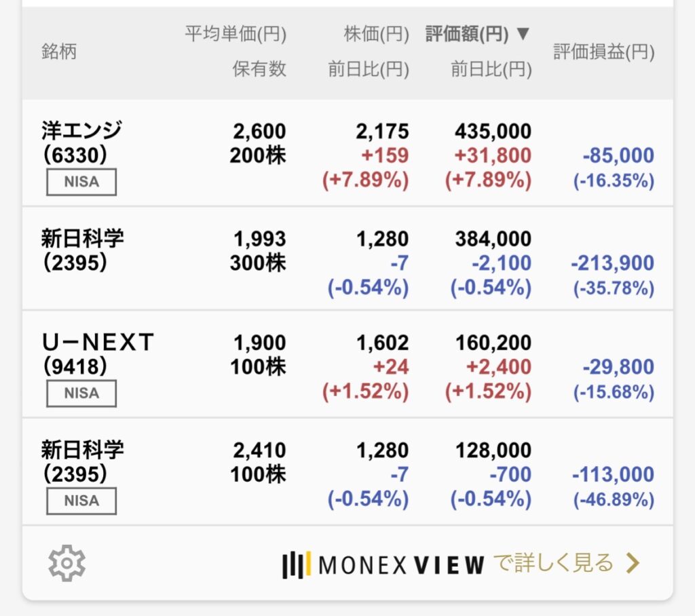Toggle the 評価額 sort arrow
695x616 pixels.
tap(523, 34)
